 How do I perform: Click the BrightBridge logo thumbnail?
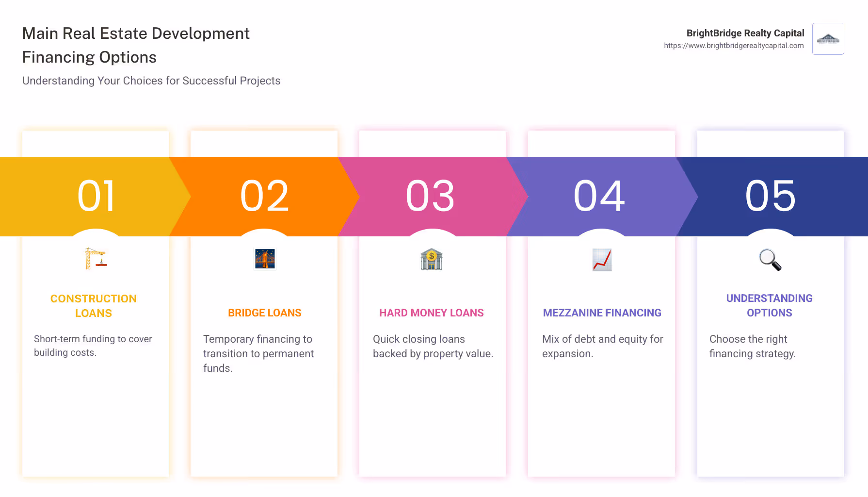(828, 39)
